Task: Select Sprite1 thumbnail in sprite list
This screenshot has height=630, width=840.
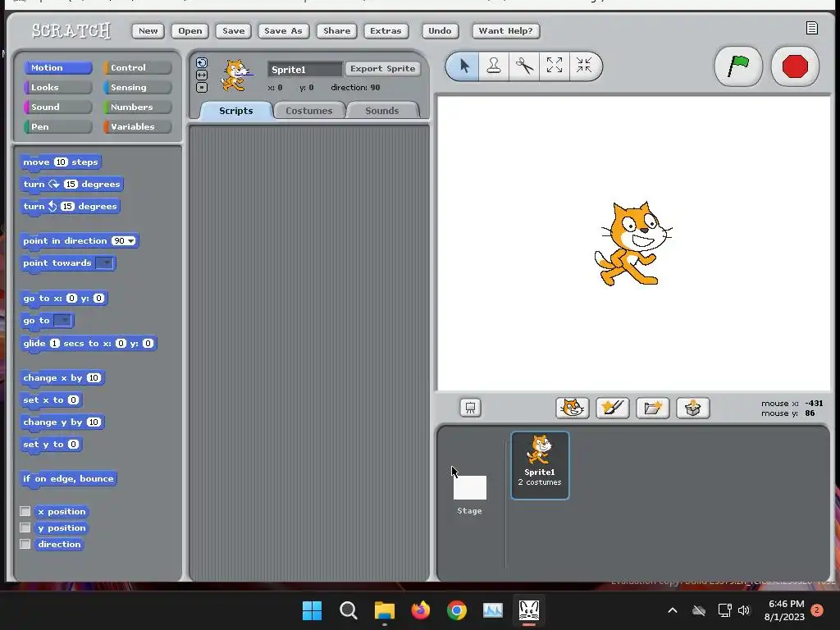Action: pyautogui.click(x=540, y=465)
